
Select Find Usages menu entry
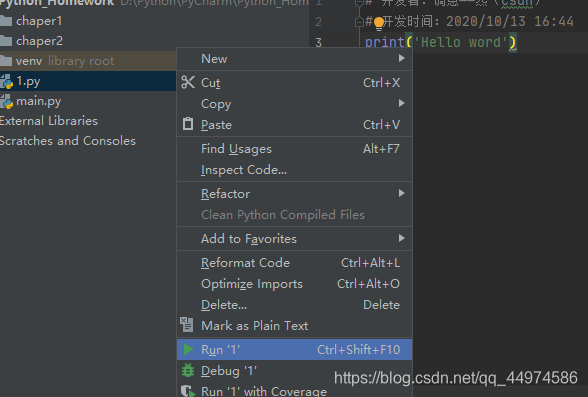[294, 149]
